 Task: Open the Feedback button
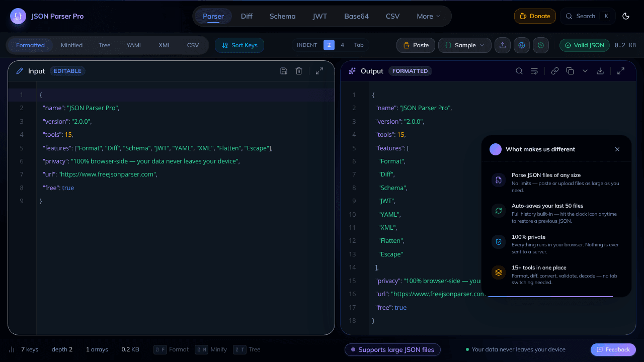[613, 349]
